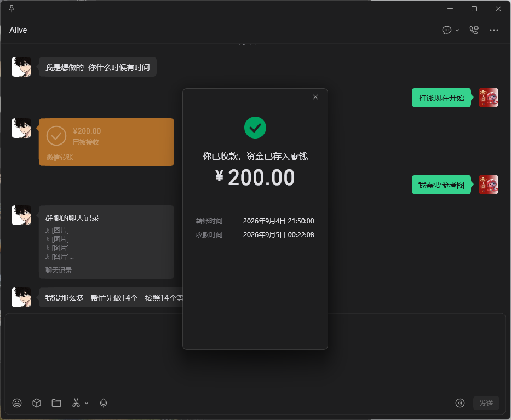Minimize the chat window
The height and width of the screenshot is (420, 511).
click(x=450, y=9)
